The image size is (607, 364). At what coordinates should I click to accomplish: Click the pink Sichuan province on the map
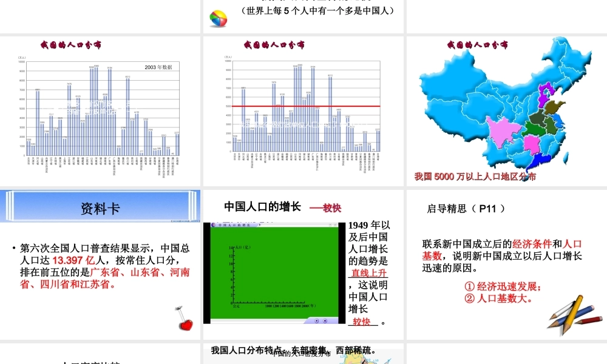[x=504, y=132]
